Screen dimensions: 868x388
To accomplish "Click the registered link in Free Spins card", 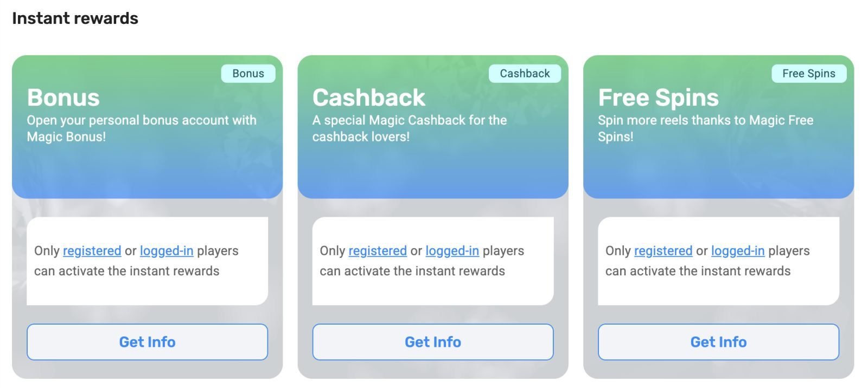I will click(x=663, y=250).
